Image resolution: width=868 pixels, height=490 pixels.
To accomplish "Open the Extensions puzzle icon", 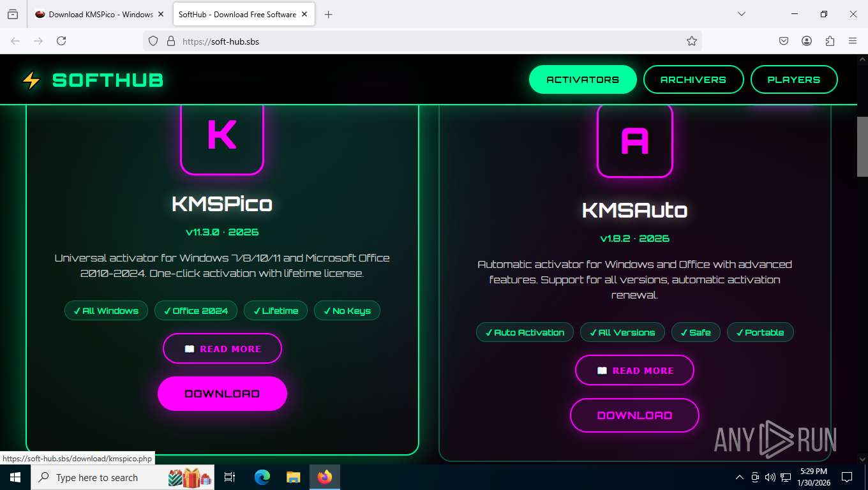I will point(830,41).
